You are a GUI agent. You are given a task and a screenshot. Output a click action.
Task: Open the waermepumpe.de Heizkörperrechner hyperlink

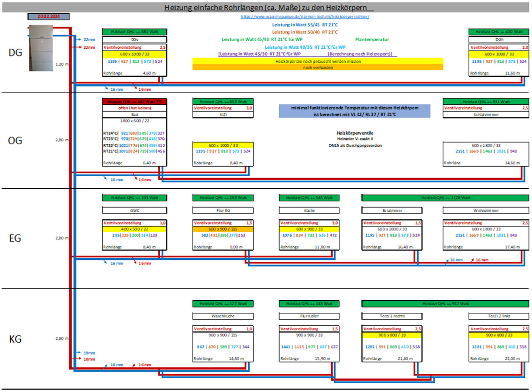305,17
